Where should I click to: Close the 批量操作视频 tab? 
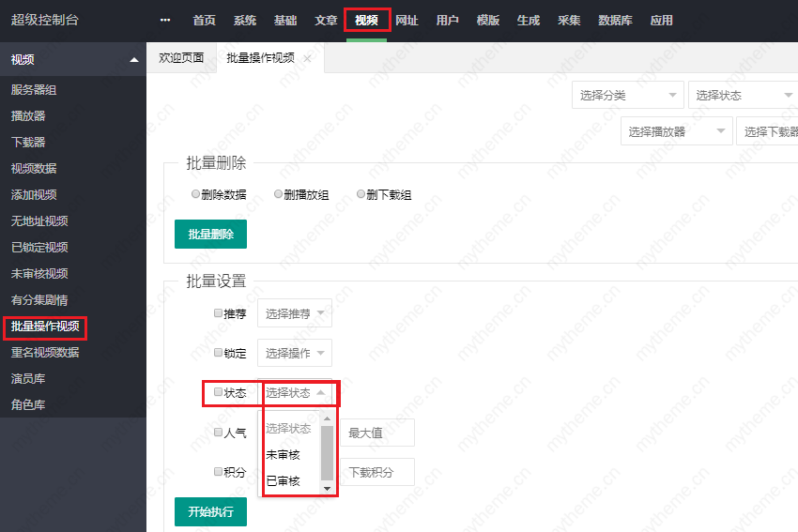click(x=307, y=58)
